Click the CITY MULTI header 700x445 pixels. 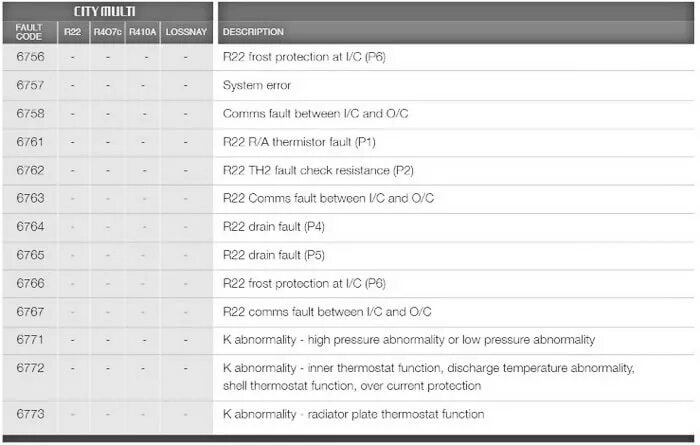click(x=106, y=11)
